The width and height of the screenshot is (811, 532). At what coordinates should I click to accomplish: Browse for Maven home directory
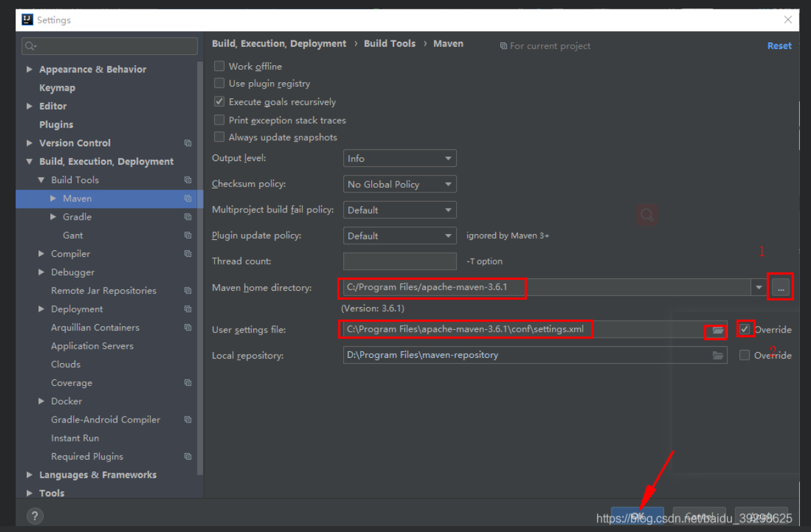point(780,288)
